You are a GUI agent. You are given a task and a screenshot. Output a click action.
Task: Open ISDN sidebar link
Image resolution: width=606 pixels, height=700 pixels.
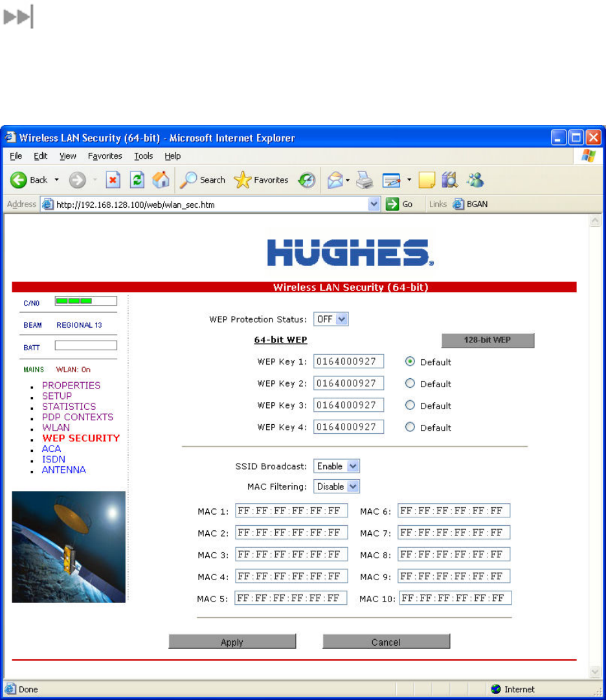pos(54,459)
